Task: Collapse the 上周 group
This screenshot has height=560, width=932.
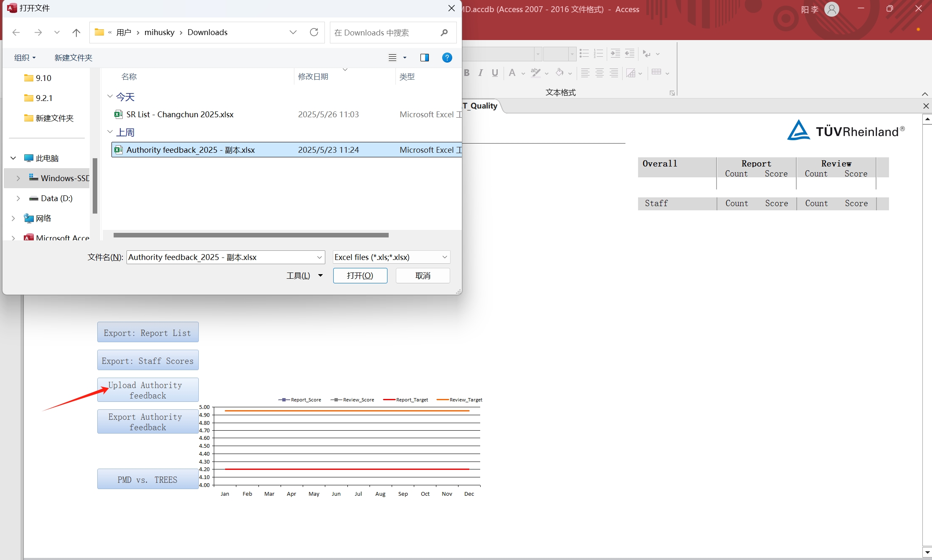Action: click(110, 132)
